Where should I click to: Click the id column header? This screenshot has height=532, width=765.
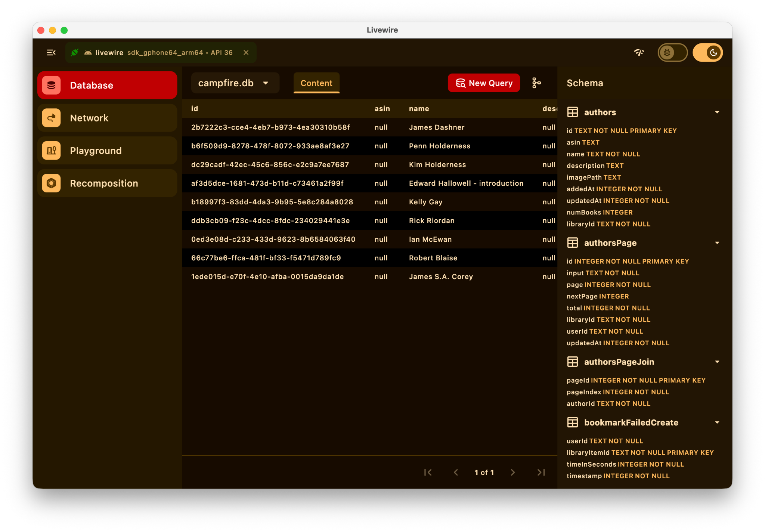coord(195,109)
